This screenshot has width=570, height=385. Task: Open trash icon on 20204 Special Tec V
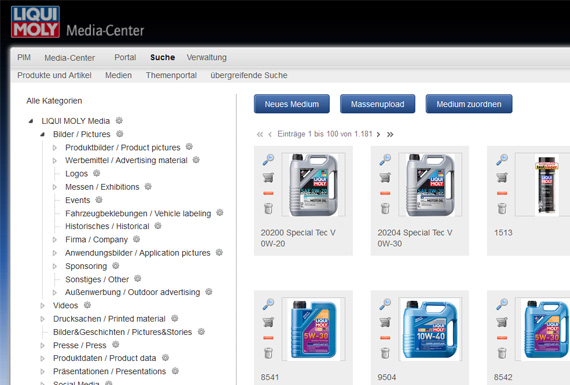pos(385,209)
